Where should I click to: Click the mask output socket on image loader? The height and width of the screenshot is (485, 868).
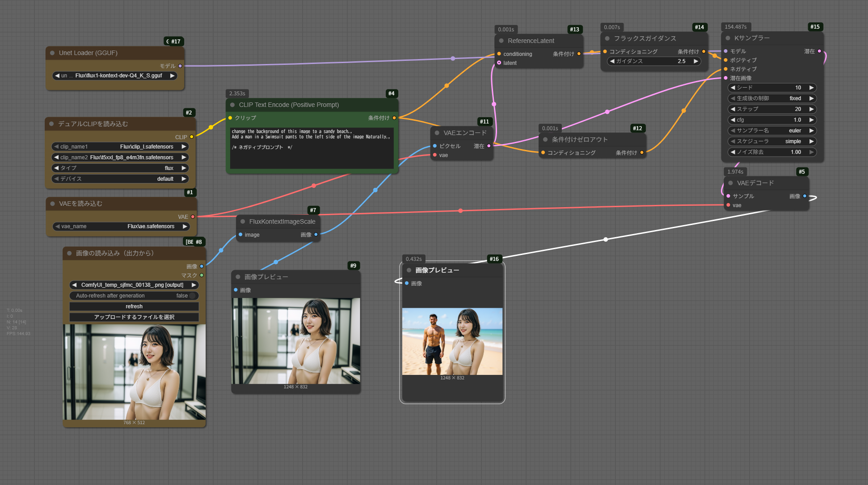tap(202, 275)
